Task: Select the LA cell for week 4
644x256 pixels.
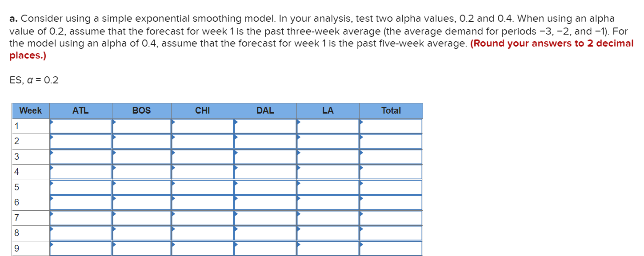Action: pos(328,172)
